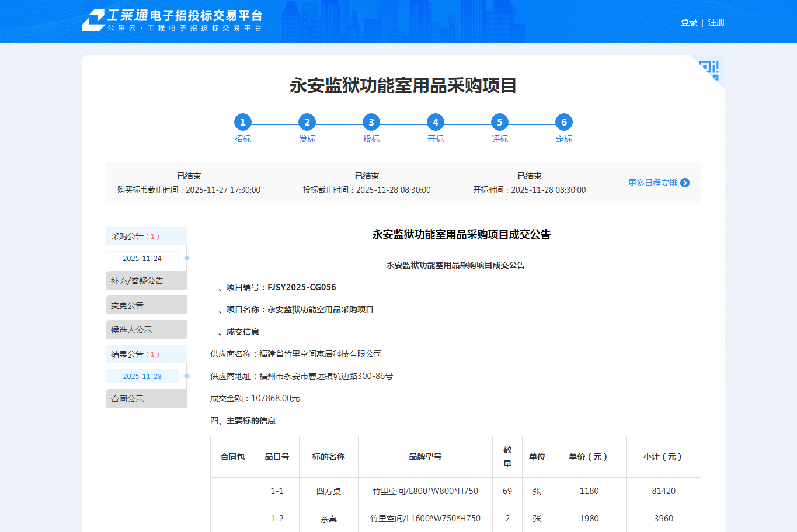Image resolution: width=797 pixels, height=532 pixels.
Task: Select step 1 招标 circle
Action: point(243,122)
